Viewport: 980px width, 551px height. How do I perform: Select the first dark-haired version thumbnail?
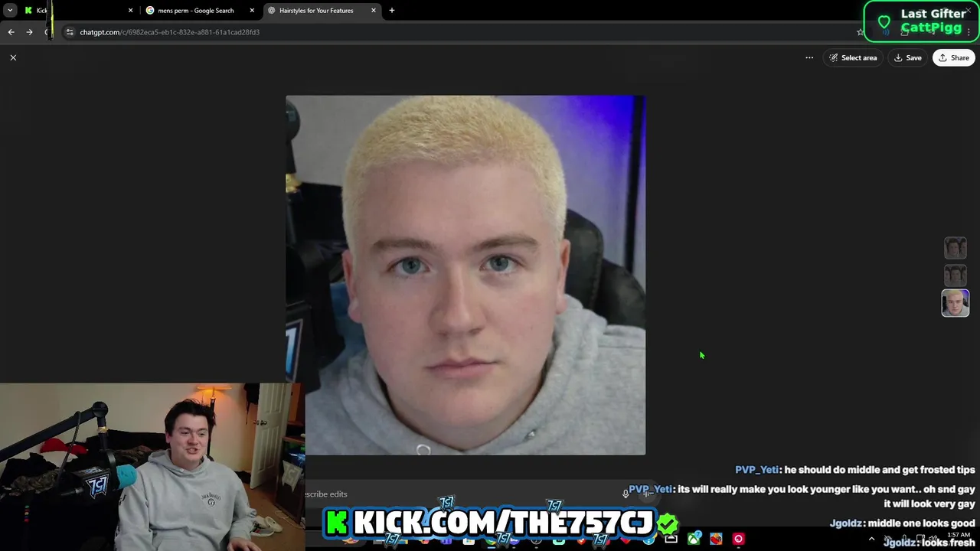tap(955, 248)
